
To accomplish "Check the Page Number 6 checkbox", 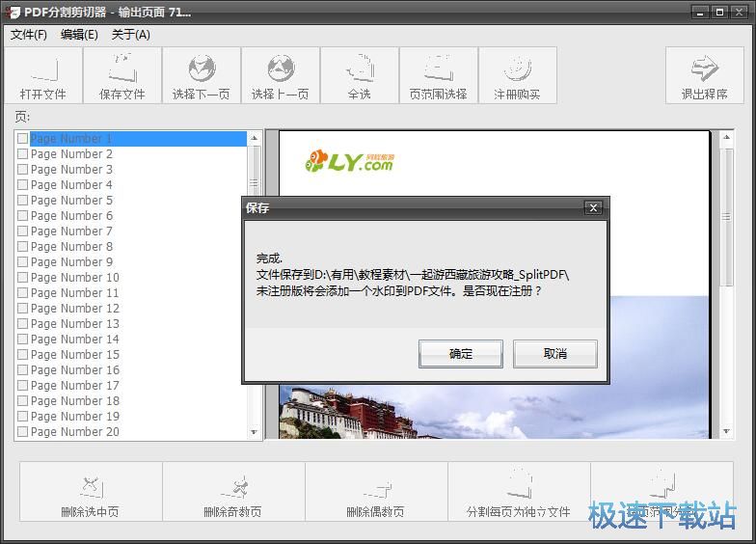I will (23, 216).
